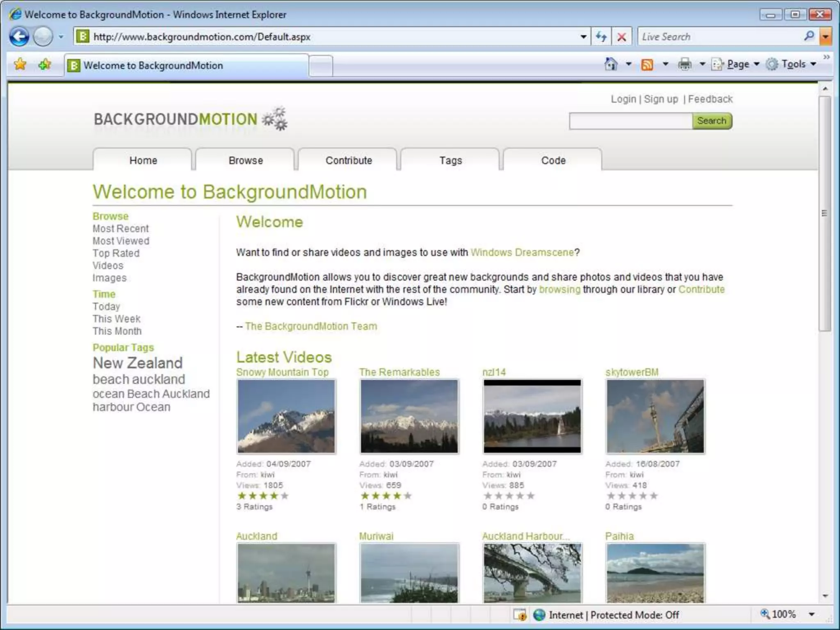The image size is (840, 630).
Task: Filter by This Month
Action: (117, 331)
